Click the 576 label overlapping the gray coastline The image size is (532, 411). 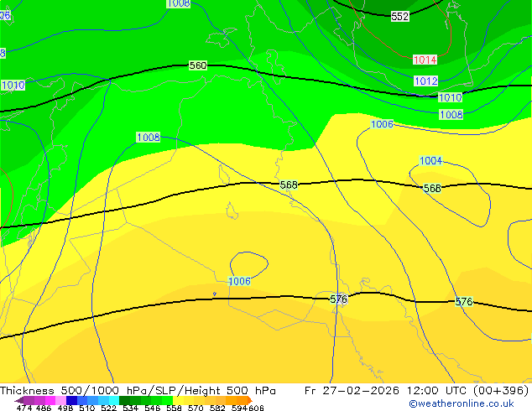pos(339,299)
